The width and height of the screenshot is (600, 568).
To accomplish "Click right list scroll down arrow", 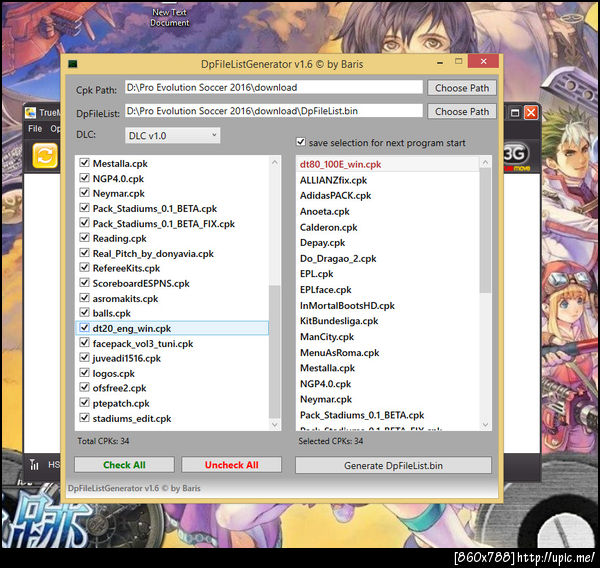I will (485, 424).
